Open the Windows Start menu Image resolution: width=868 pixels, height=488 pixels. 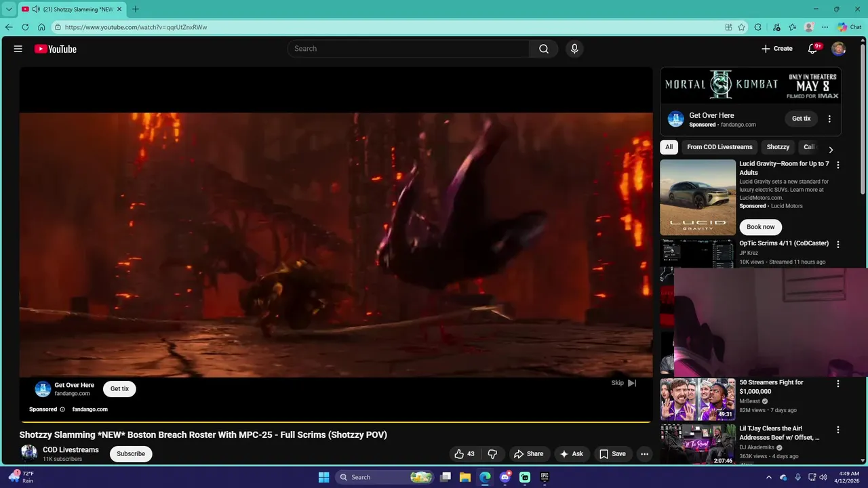click(x=323, y=477)
